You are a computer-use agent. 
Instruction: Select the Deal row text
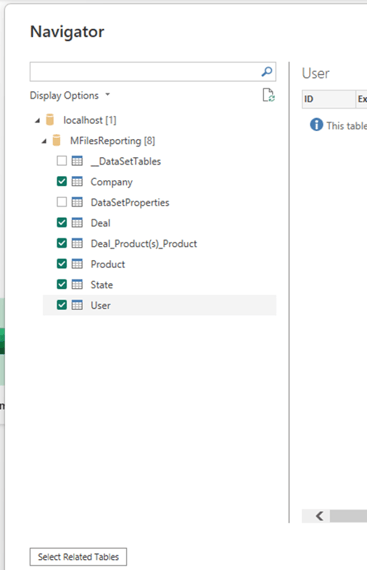coord(100,223)
